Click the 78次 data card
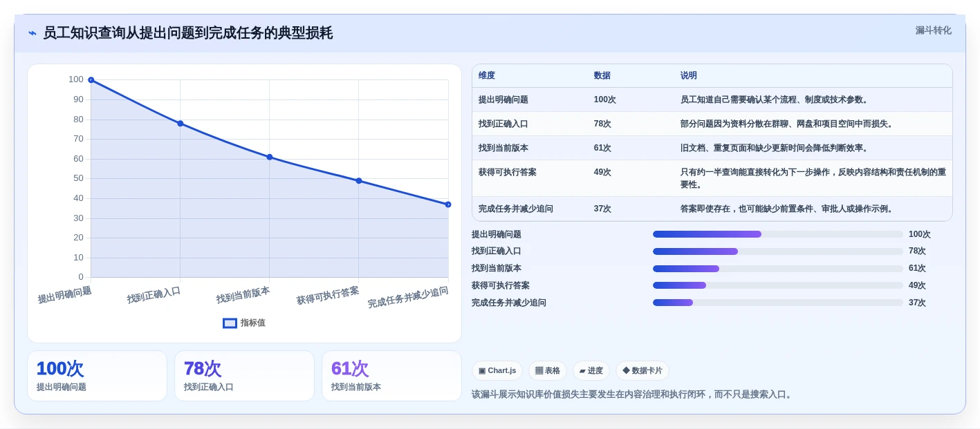 pos(244,376)
